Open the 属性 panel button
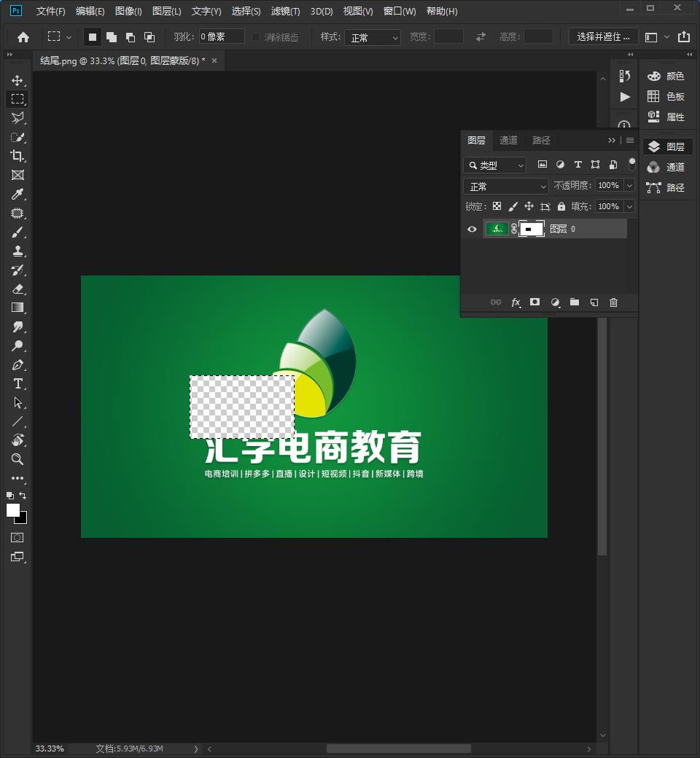Viewport: 700px width, 758px height. coord(666,117)
